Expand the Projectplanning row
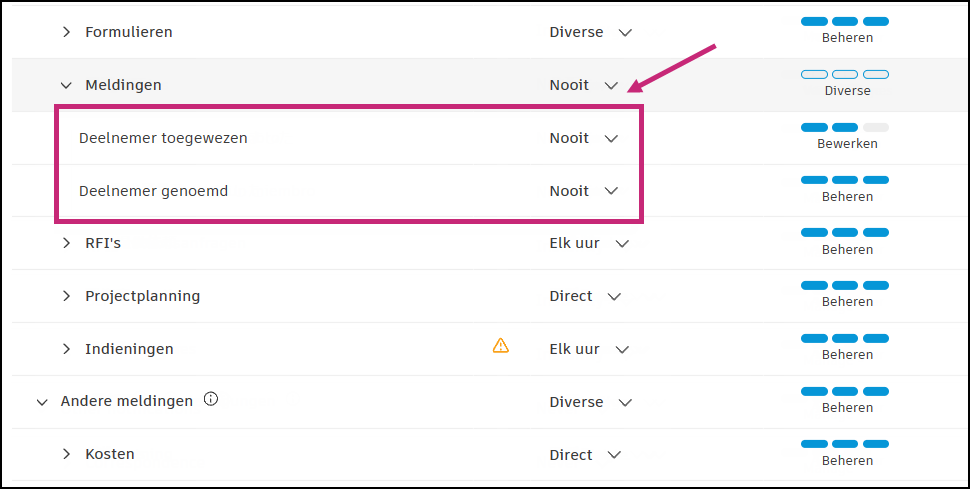970x489 pixels. [67, 296]
